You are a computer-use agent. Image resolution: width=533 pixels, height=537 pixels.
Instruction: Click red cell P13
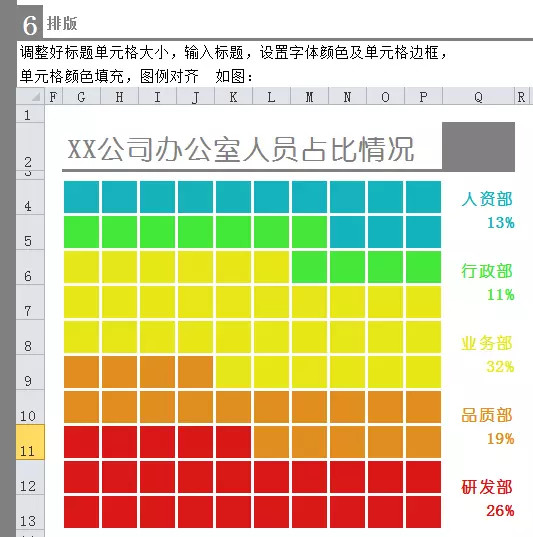pyautogui.click(x=423, y=512)
